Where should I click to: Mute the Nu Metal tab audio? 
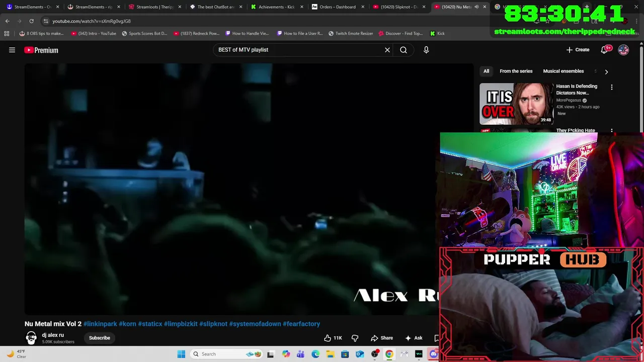pyautogui.click(x=476, y=7)
